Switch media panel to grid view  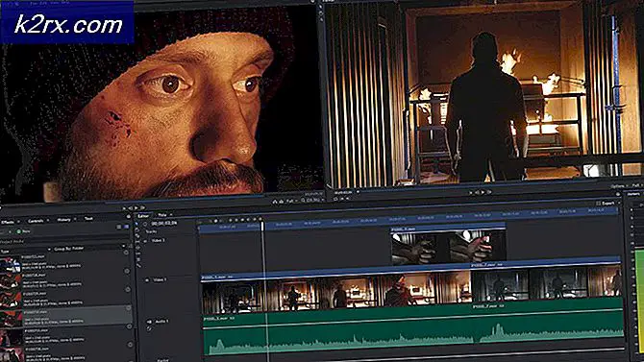coord(126,227)
